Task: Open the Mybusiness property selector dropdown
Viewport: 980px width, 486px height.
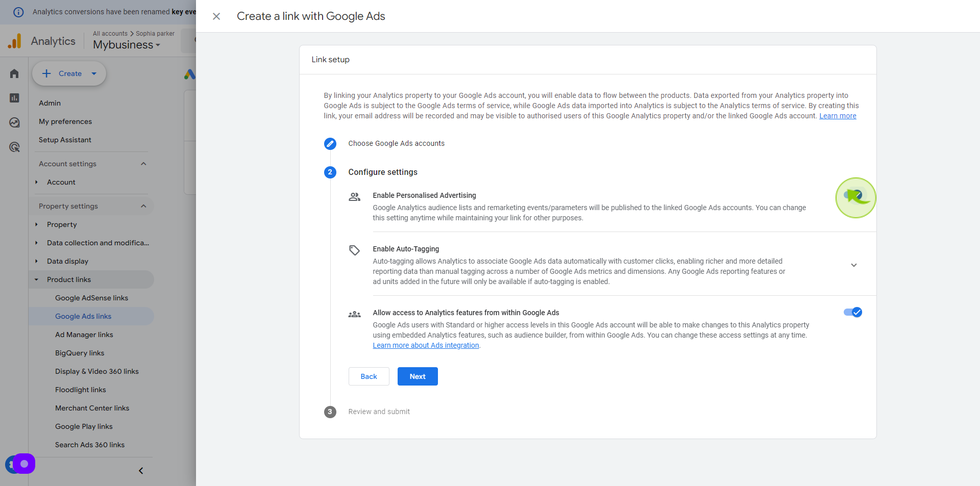Action: (x=127, y=45)
